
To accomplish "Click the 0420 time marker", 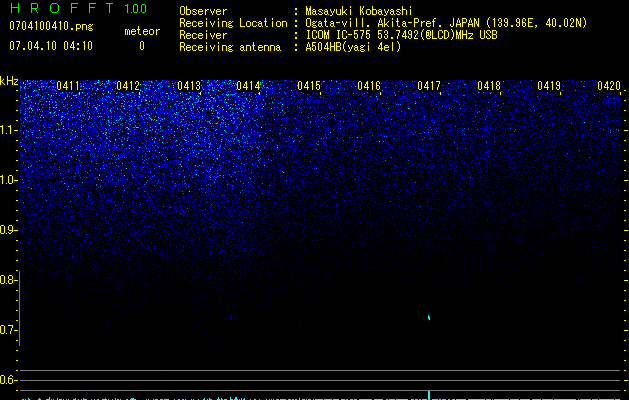I will pyautogui.click(x=609, y=86).
